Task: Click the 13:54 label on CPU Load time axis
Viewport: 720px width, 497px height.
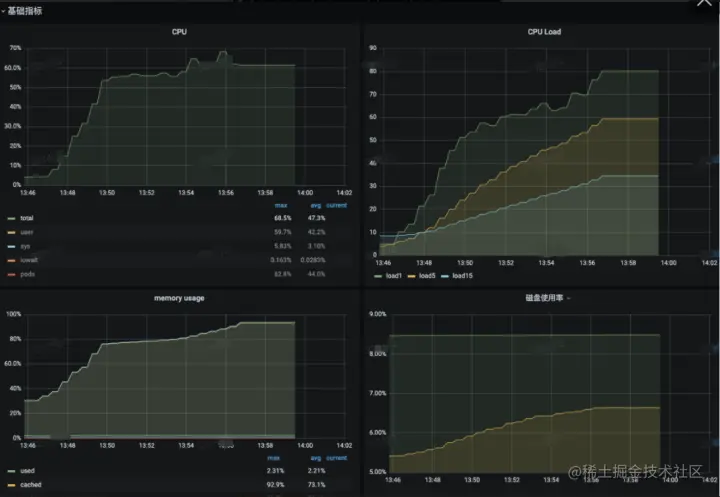Action: [546, 263]
